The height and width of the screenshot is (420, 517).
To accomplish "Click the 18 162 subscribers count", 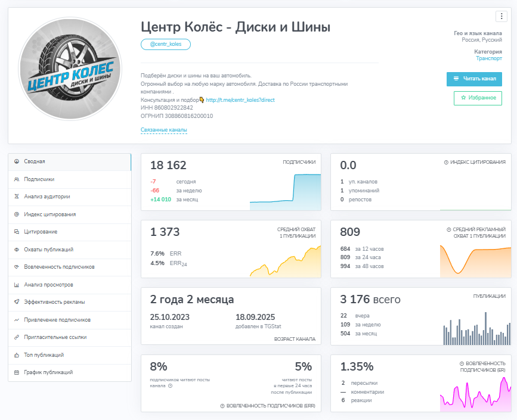I will pyautogui.click(x=168, y=165).
